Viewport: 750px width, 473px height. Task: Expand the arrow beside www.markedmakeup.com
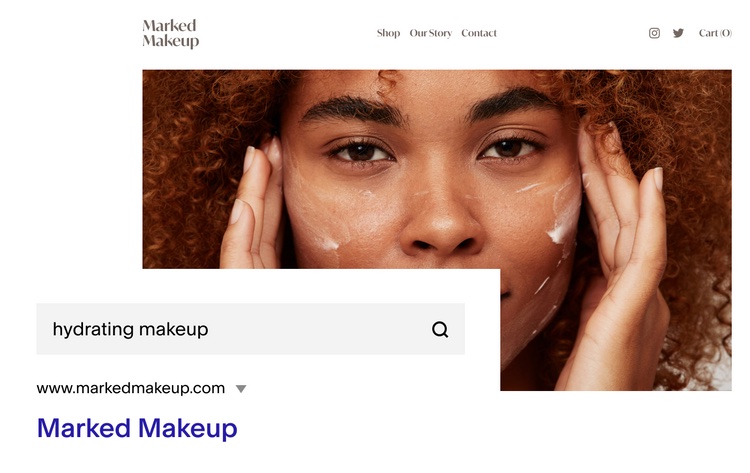click(241, 389)
